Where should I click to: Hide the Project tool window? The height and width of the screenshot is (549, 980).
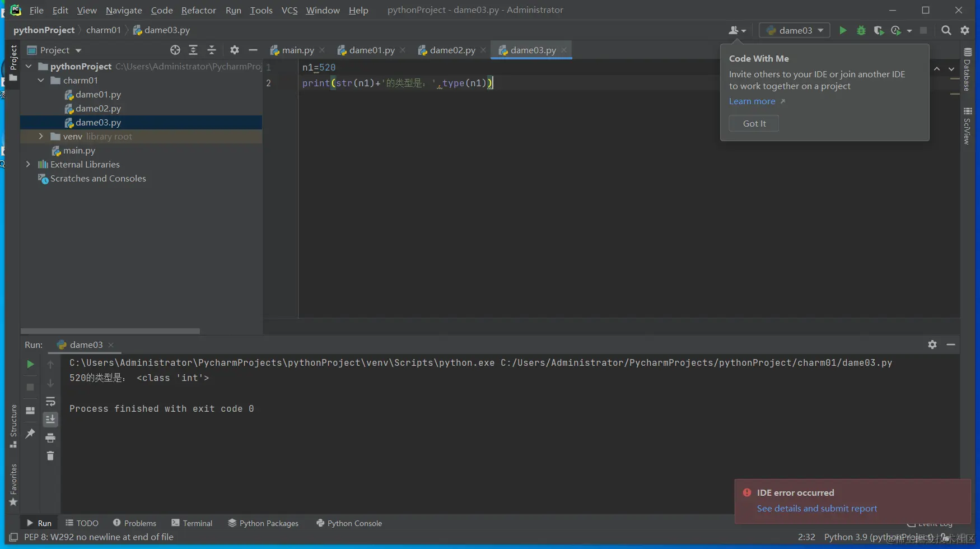[253, 50]
